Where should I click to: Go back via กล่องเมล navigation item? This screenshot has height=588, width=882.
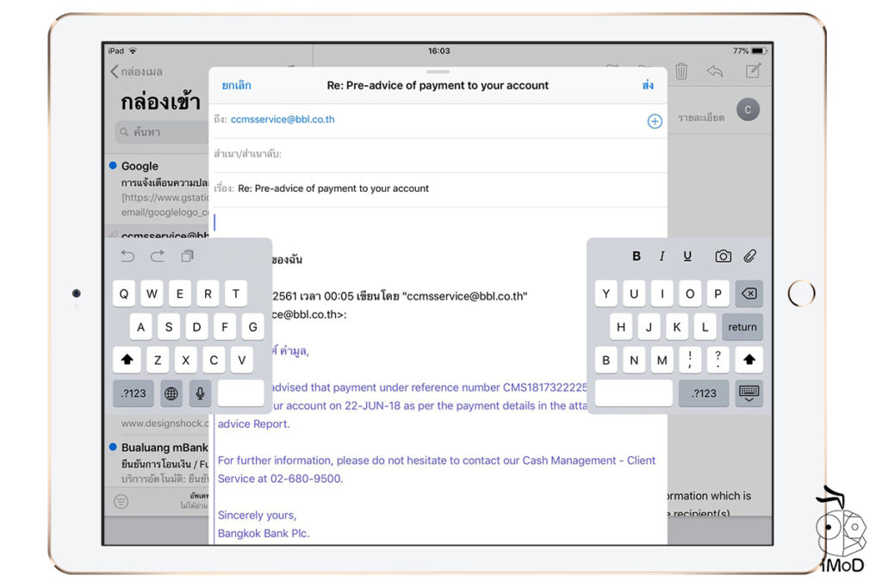pyautogui.click(x=143, y=71)
